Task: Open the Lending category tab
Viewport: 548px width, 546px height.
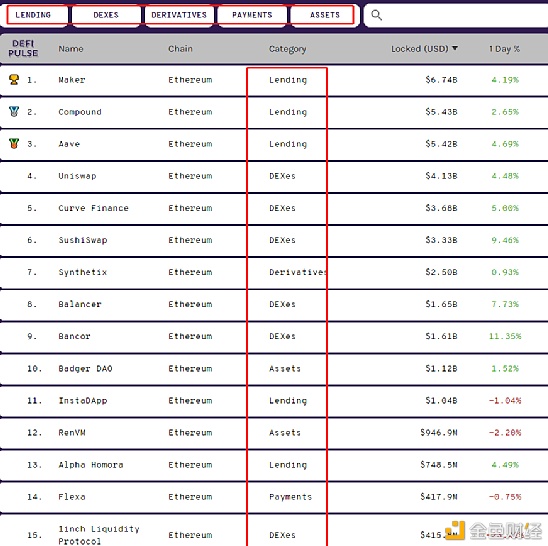Action: coord(33,15)
